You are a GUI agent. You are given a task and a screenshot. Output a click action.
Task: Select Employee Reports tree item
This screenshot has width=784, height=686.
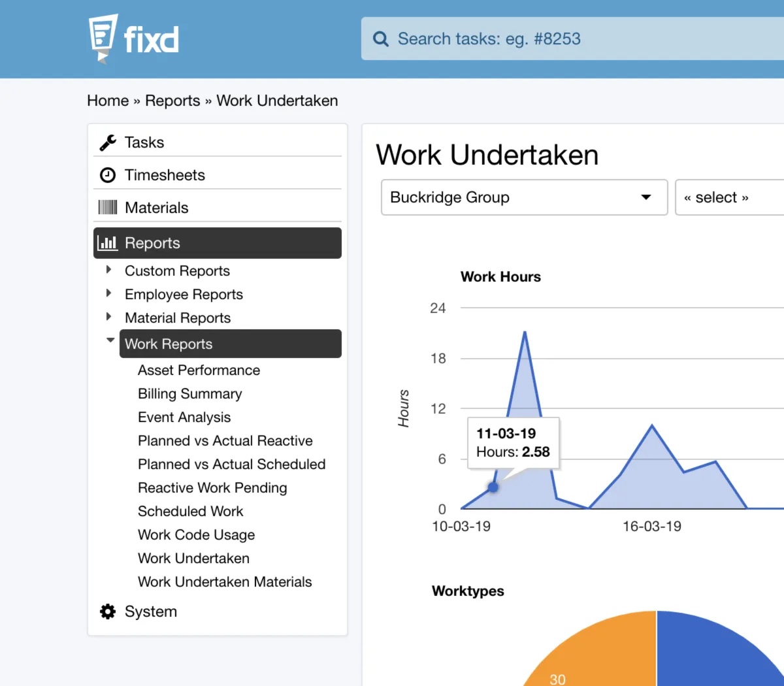[x=184, y=295]
